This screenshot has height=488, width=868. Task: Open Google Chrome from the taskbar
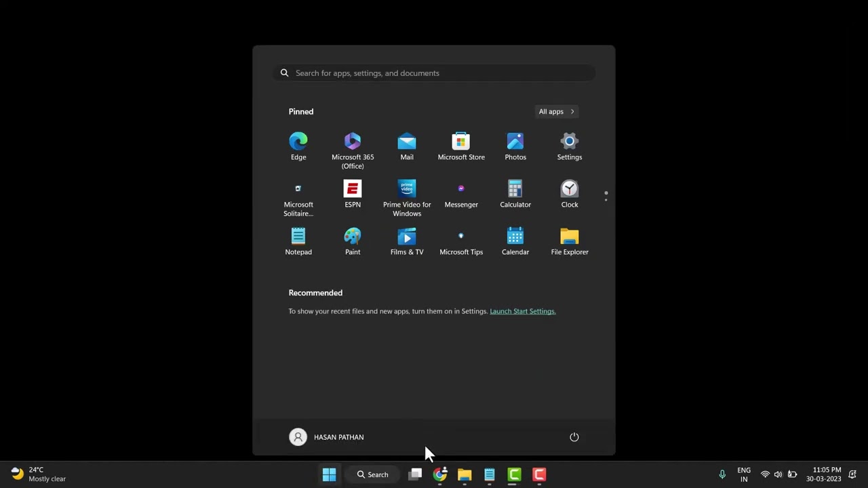(440, 474)
